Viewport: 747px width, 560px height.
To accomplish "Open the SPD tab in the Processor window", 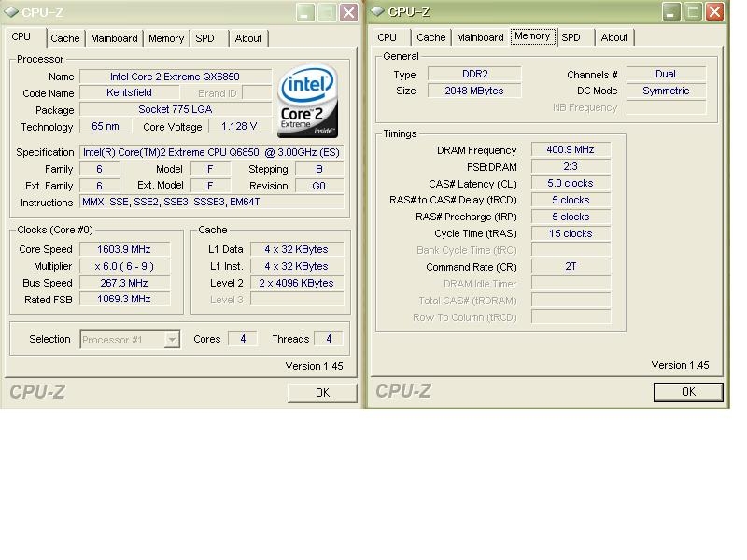I will pos(204,38).
